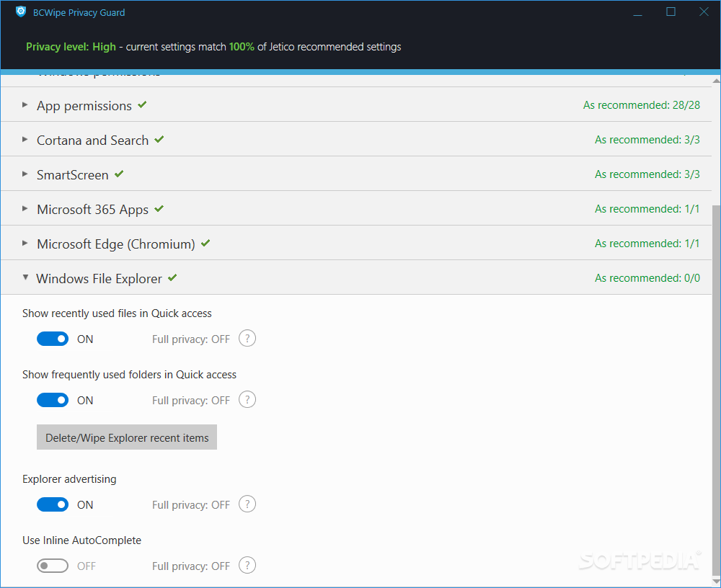Collapse the Windows File Explorer section arrow
The image size is (721, 588).
click(x=25, y=277)
